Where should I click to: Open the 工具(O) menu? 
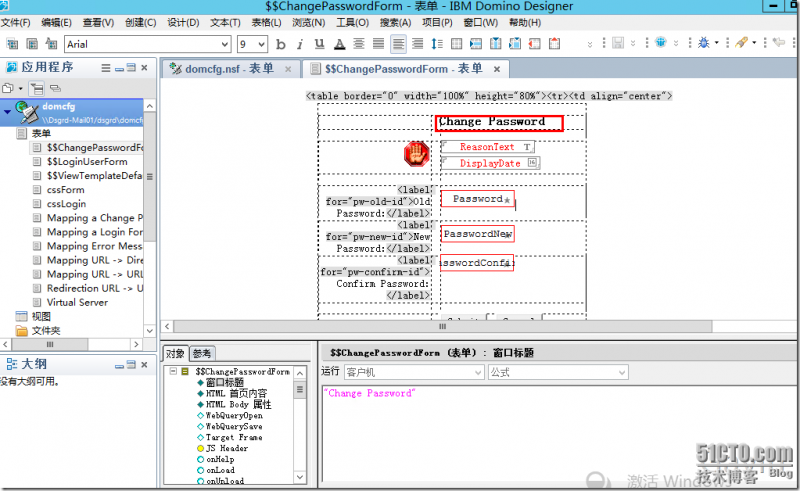[x=353, y=22]
